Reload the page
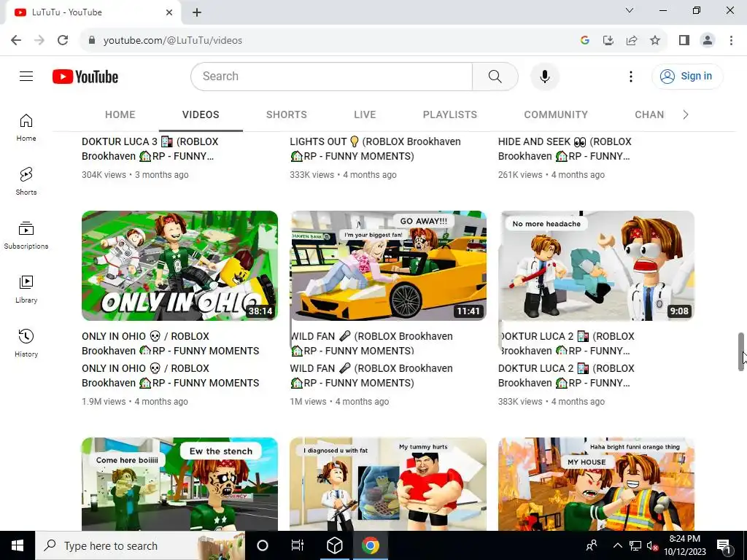This screenshot has height=560, width=747. coord(63,40)
